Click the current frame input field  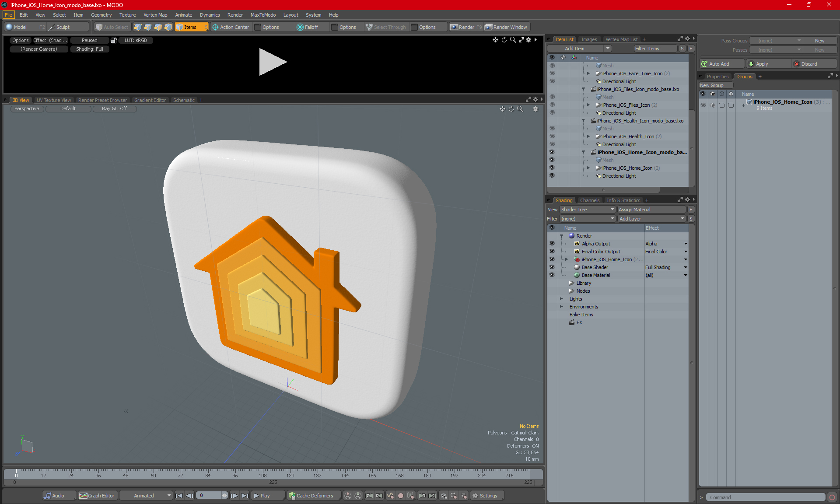[x=209, y=496]
